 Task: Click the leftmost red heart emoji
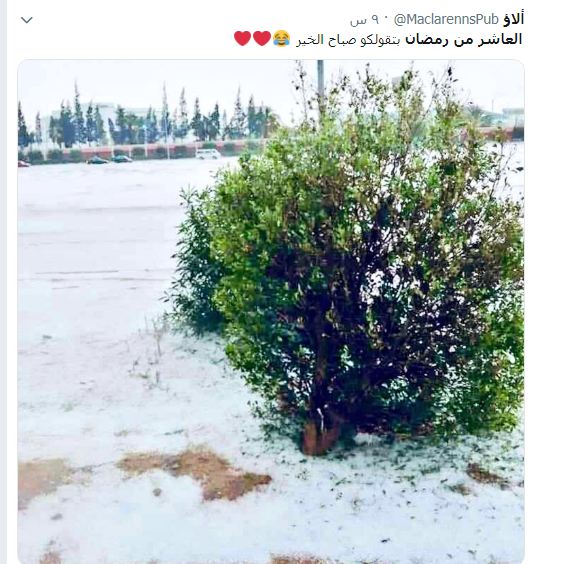(243, 38)
